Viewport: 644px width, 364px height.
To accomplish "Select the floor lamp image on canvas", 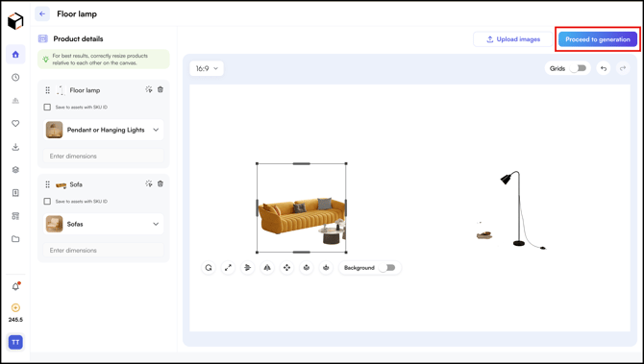I will 522,209.
